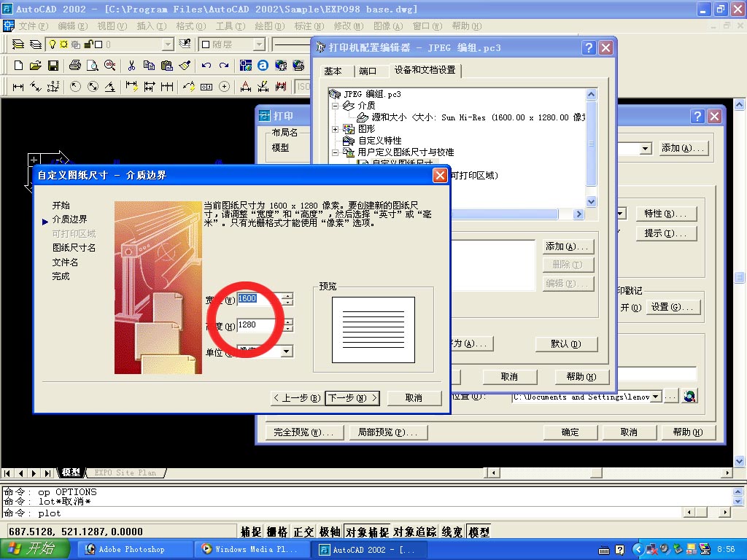The height and width of the screenshot is (560, 747).
Task: Click the Undo arrow icon
Action: 206,65
